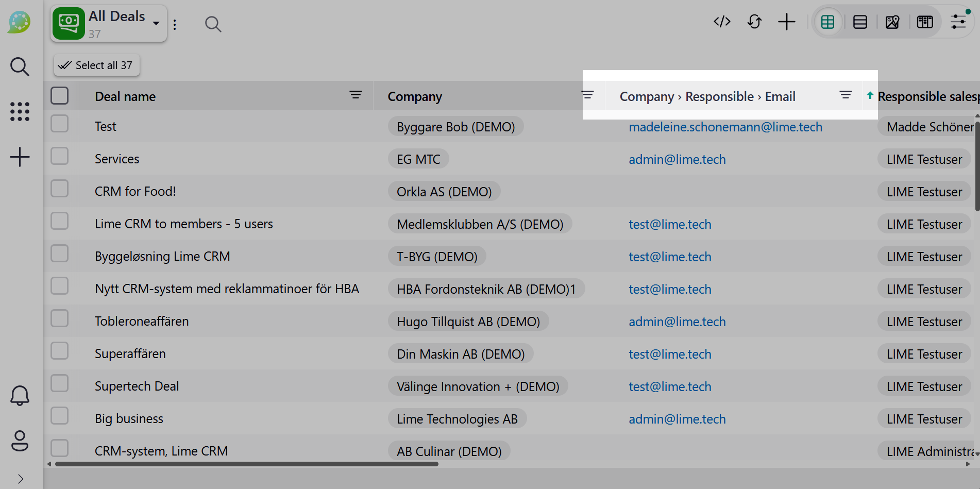980x489 pixels.
Task: Open the three-dot menu next to All Deals
Action: point(175,24)
